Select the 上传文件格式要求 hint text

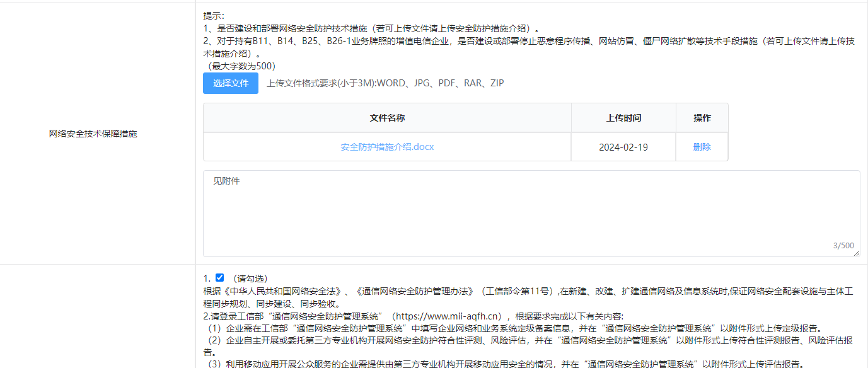pyautogui.click(x=385, y=83)
